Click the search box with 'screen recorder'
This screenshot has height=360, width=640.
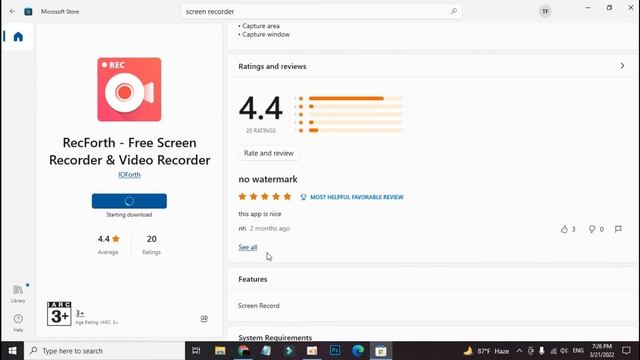click(x=322, y=11)
